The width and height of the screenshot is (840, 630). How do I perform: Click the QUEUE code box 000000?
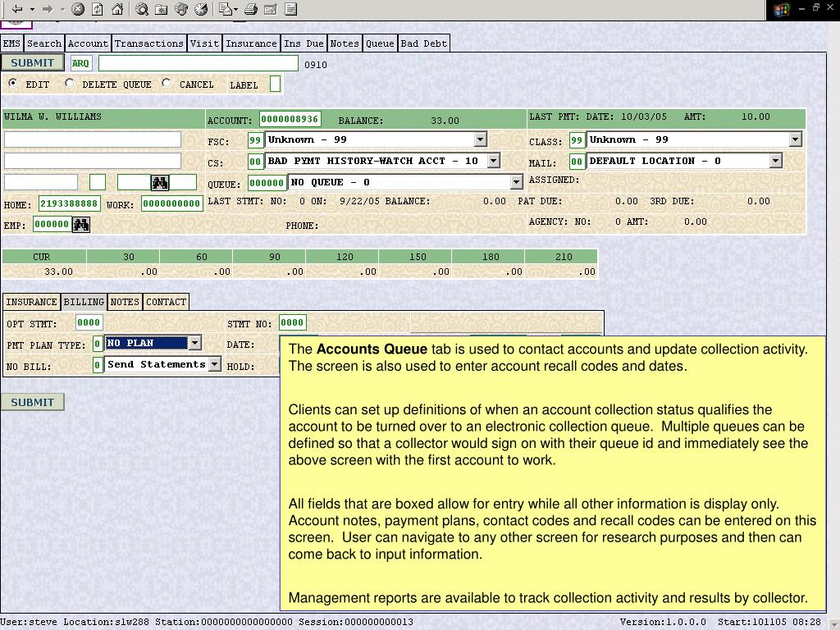click(x=267, y=183)
